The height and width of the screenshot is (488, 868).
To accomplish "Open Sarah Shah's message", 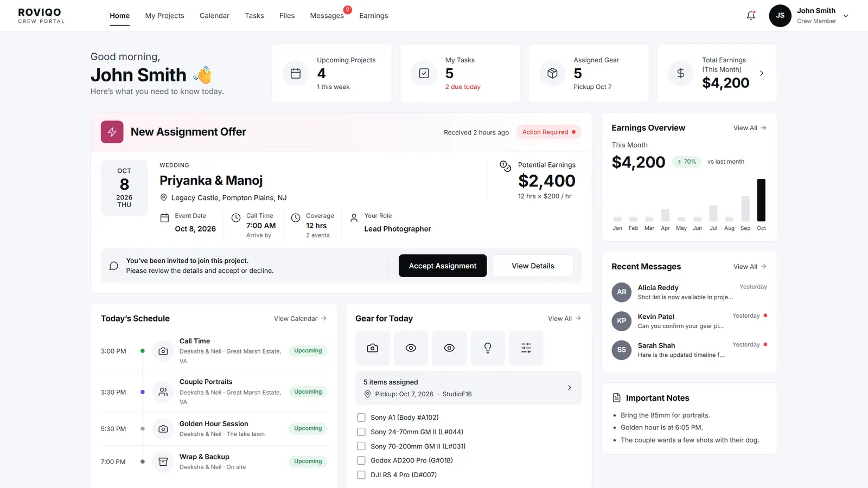I will pyautogui.click(x=689, y=350).
